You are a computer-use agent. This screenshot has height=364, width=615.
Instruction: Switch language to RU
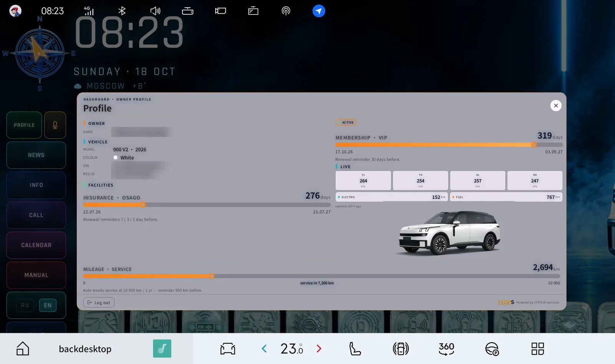25,305
